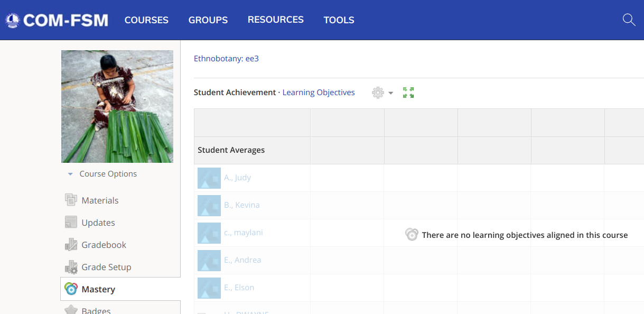Open the RESOURCES menu
Image resolution: width=644 pixels, height=314 pixels.
click(276, 20)
